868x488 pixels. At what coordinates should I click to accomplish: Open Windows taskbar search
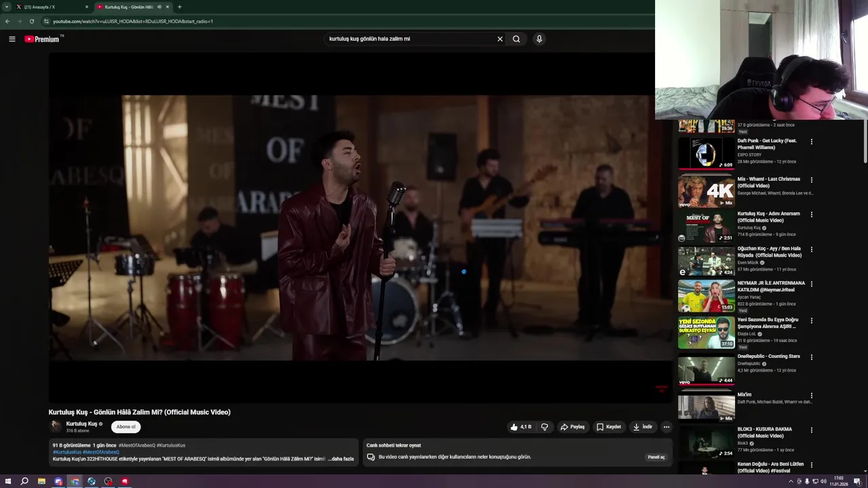(x=24, y=481)
